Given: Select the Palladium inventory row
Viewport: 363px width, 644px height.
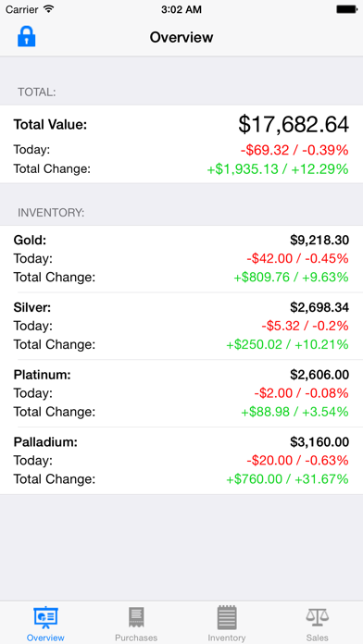Looking at the screenshot, I should [181, 461].
